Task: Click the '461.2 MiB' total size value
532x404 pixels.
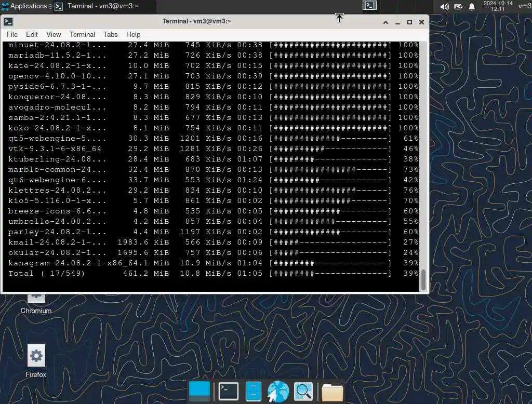Action: pyautogui.click(x=146, y=274)
